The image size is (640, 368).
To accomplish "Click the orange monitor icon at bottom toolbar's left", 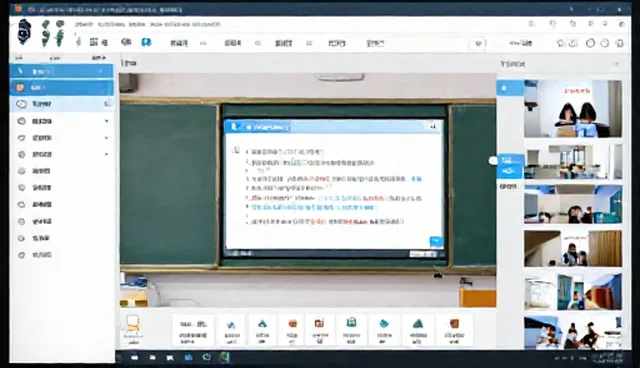I will coord(133,324).
